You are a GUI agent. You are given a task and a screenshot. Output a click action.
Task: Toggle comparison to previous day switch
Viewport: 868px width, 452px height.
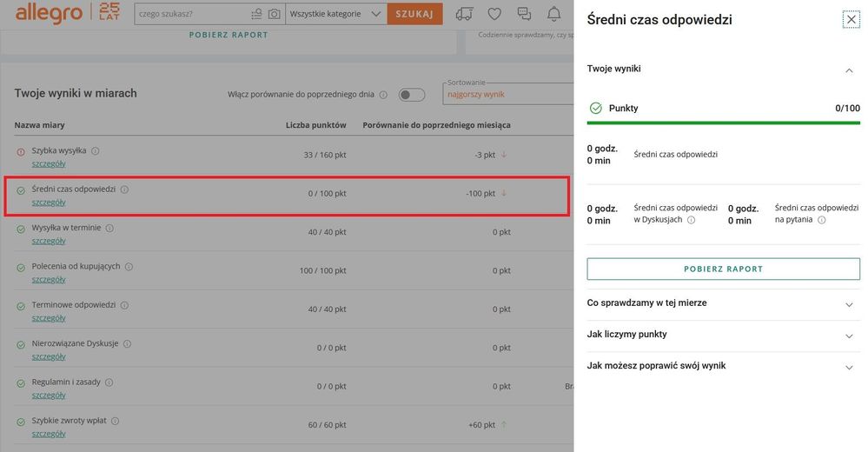[411, 95]
